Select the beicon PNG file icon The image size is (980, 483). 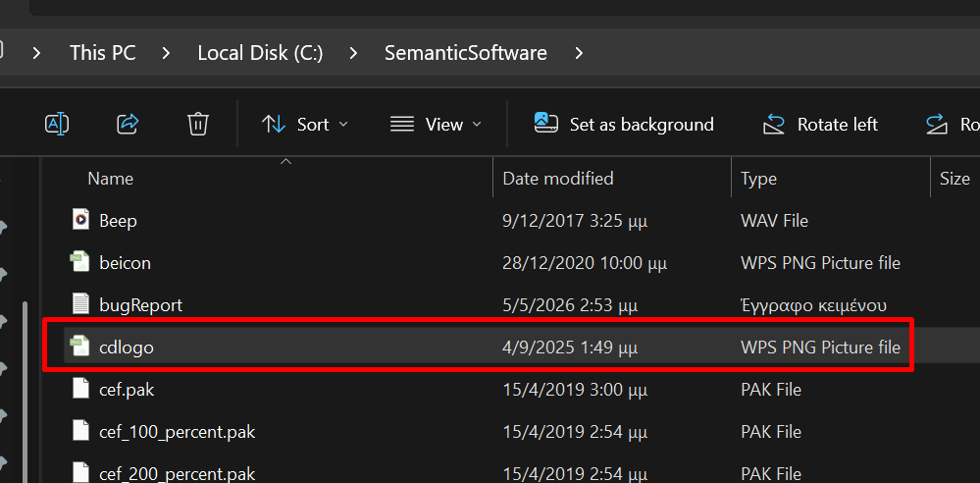[x=80, y=262]
